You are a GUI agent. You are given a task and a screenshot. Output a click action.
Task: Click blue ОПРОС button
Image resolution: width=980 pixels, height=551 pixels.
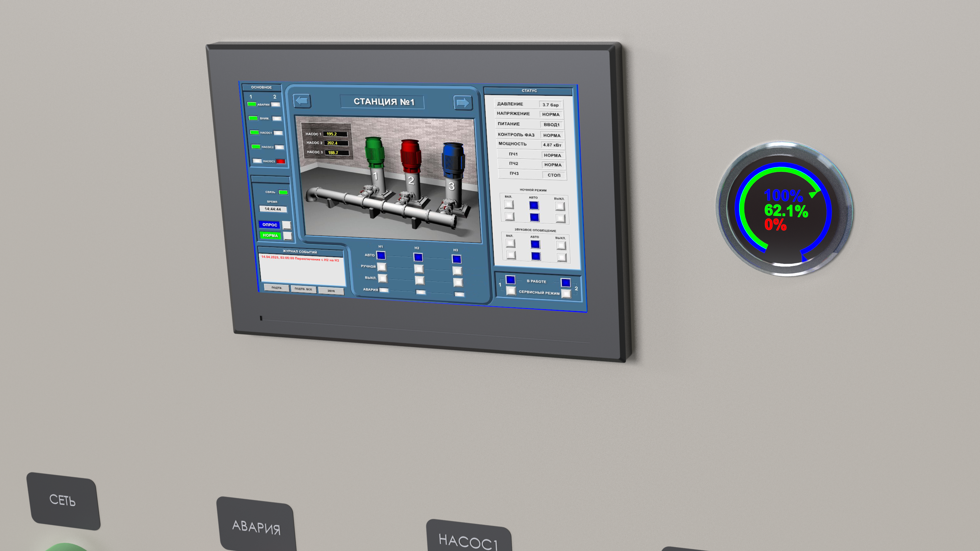270,225
